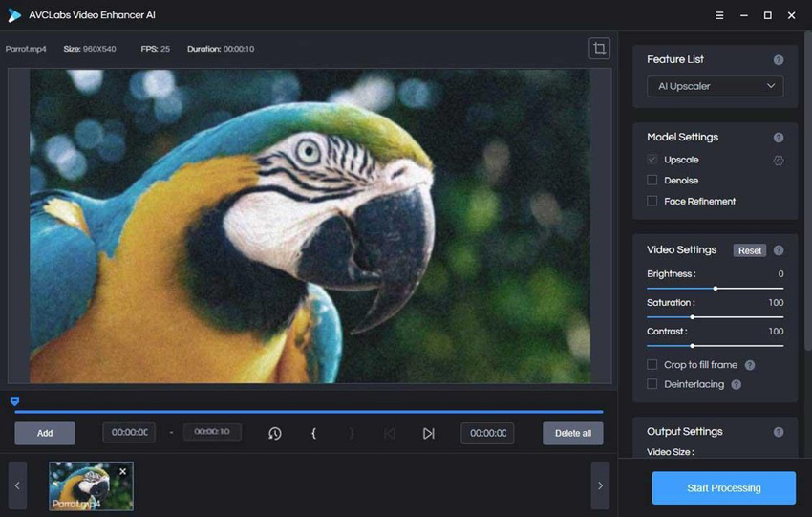The image size is (812, 517).
Task: Open the hamburger menu in title bar
Action: (719, 15)
